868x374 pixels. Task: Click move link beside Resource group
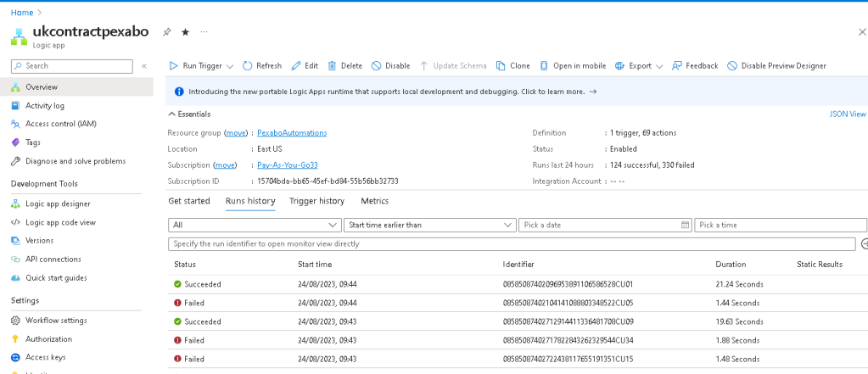[236, 133]
